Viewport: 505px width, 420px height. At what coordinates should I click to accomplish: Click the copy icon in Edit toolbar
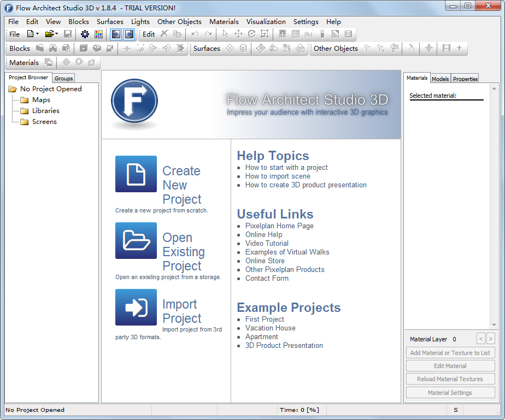tap(177, 34)
